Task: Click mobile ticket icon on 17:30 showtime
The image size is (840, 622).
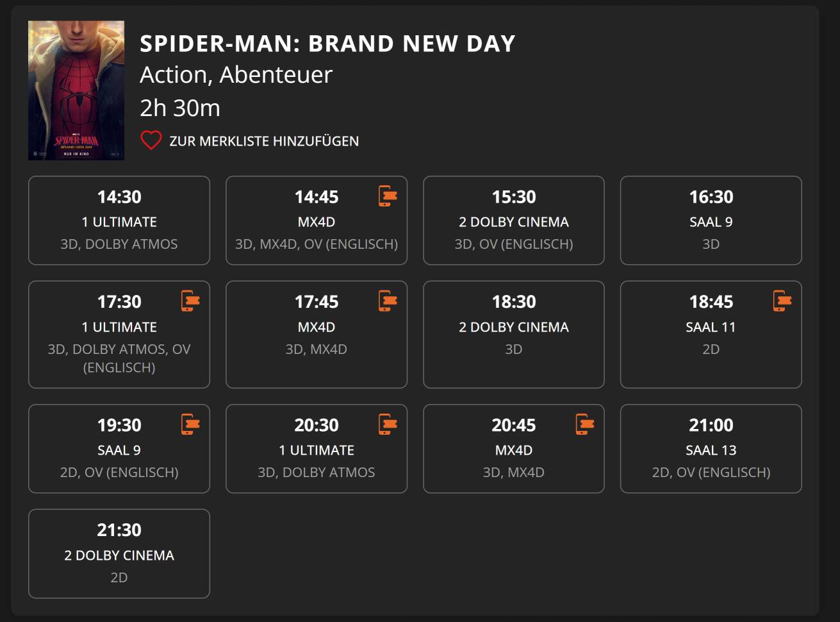Action: (190, 301)
